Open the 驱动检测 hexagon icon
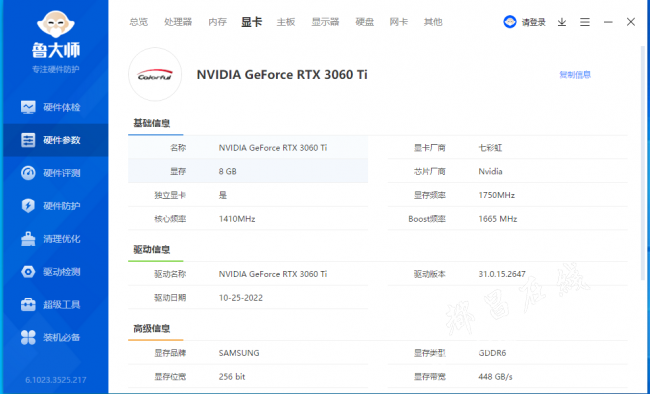This screenshot has height=394, width=650. point(28,272)
